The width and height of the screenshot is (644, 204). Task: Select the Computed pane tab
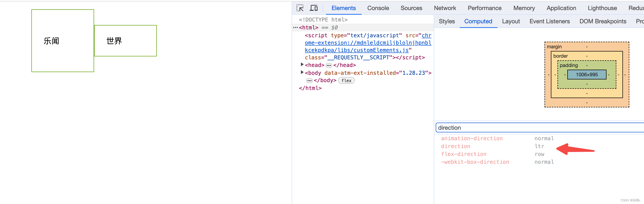point(478,21)
